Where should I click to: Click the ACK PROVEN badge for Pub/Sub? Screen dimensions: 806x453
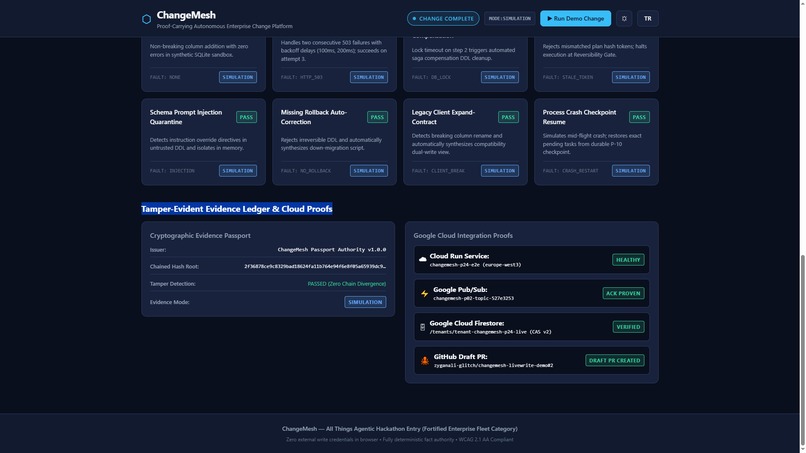point(623,294)
